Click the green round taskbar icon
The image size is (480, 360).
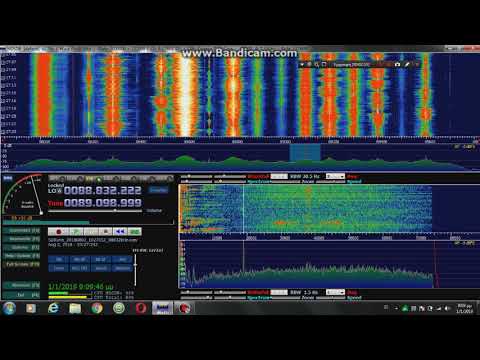click(119, 308)
